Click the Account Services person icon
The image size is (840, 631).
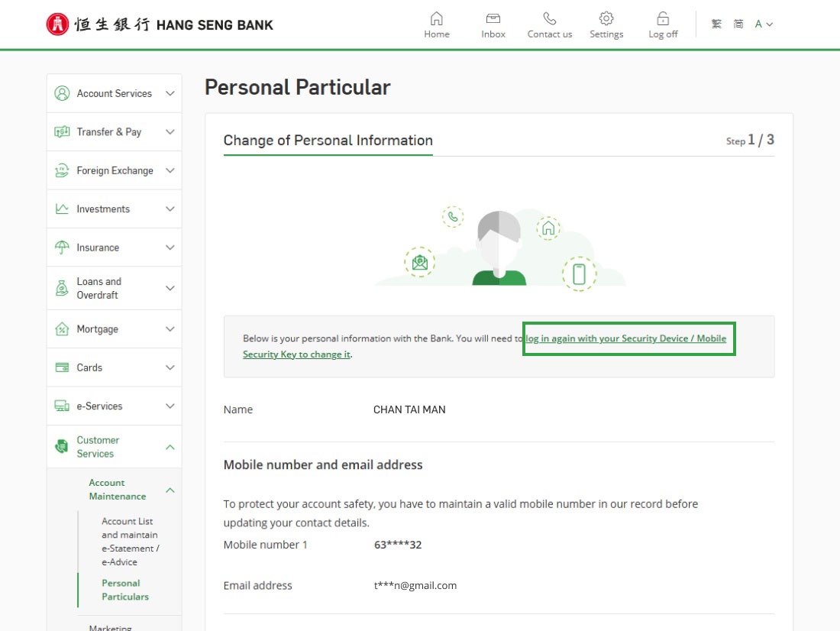[x=62, y=93]
